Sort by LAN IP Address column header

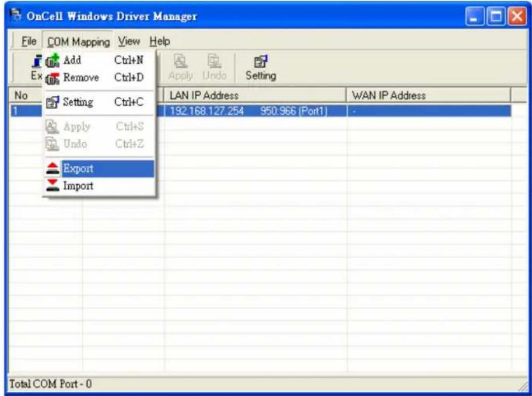(255, 95)
